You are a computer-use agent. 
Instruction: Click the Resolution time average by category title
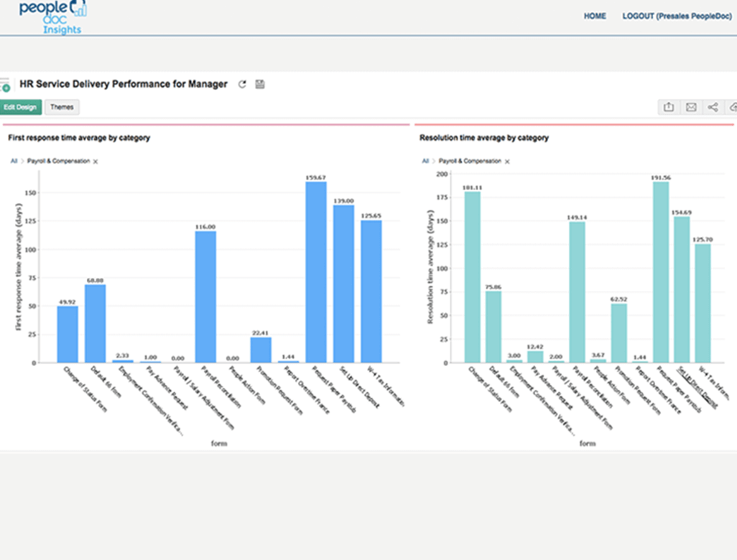point(484,138)
